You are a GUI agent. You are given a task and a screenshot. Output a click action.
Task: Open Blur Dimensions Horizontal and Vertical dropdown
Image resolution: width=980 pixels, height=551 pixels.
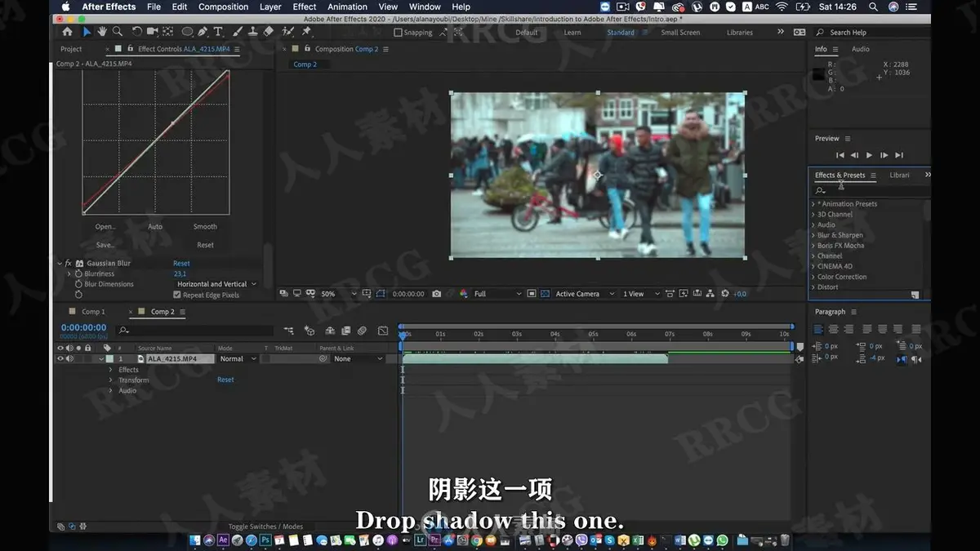point(216,284)
